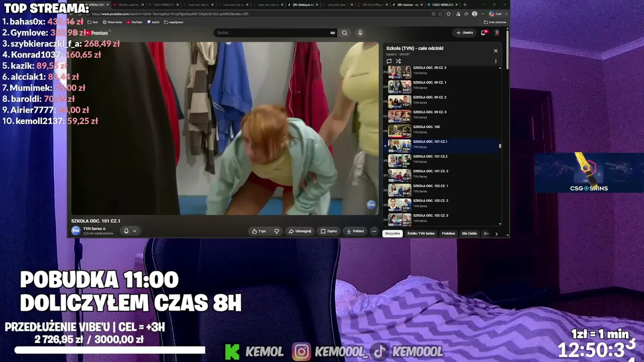Open the YouTube Premium logo home link
This screenshot has width=644, height=362.
click(96, 33)
